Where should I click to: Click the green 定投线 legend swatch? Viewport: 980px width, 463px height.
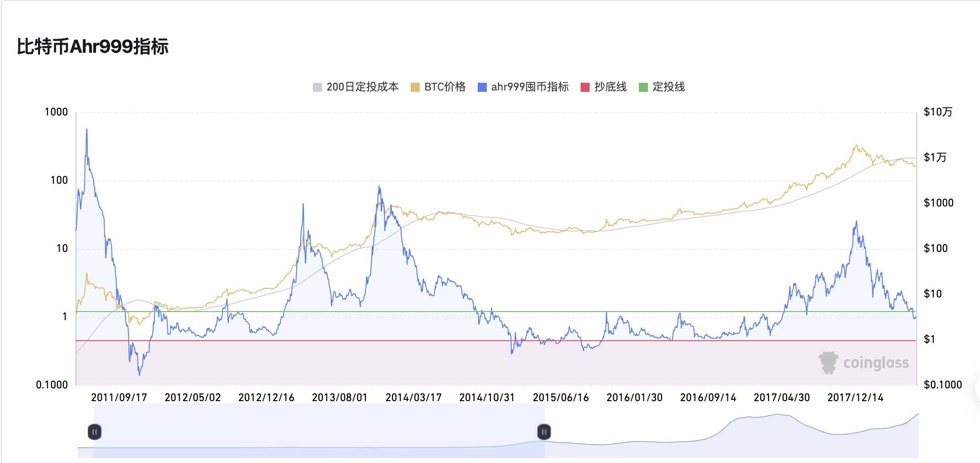643,87
